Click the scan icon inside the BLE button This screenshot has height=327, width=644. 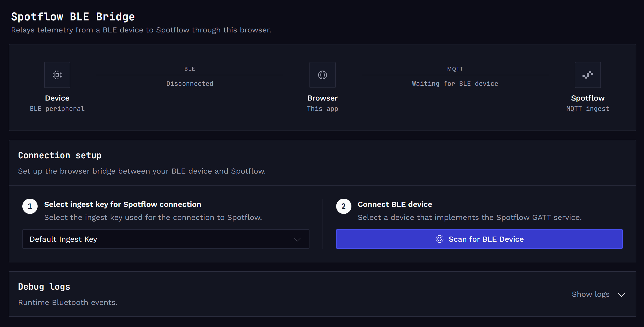(439, 239)
